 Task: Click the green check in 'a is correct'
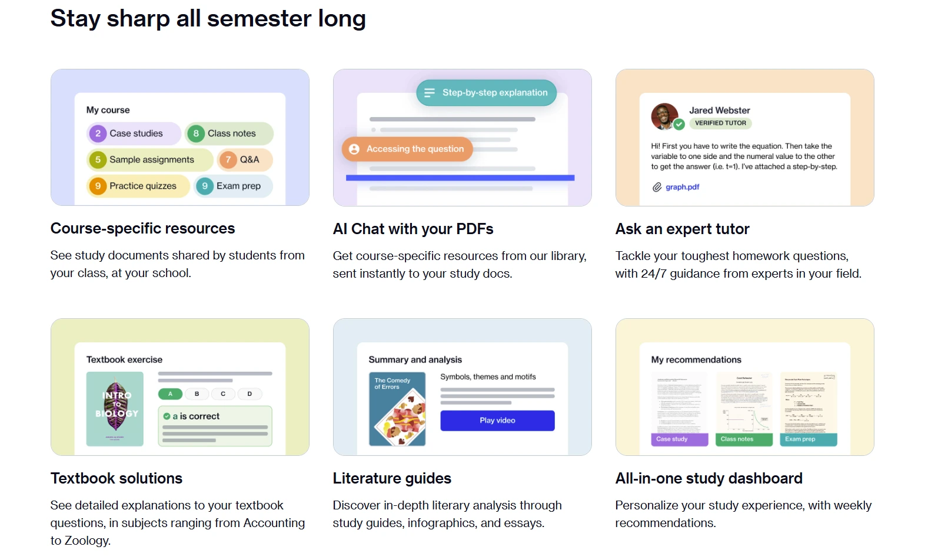(167, 416)
